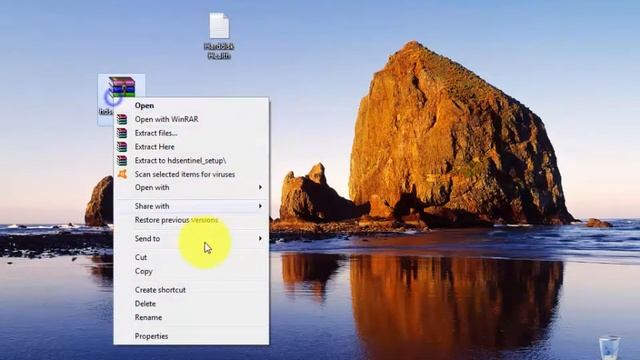Expand the Share with submenu arrow
Screen dimensions: 640x360
coord(260,206)
